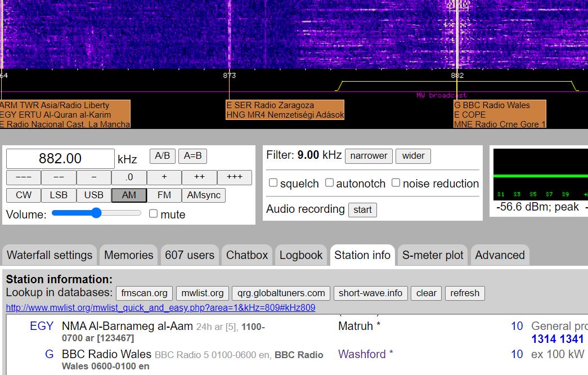Step frequency down with the --- button
Viewport: 588px width, 375px height.
(x=24, y=177)
